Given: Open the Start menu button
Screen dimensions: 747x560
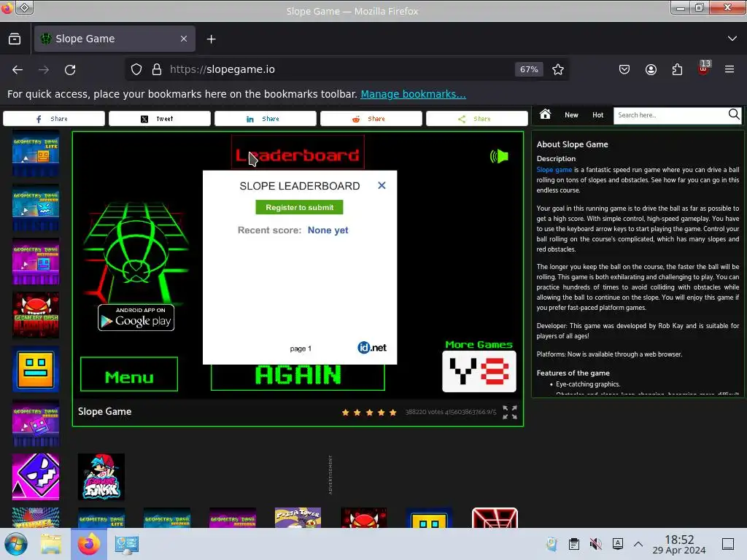Looking at the screenshot, I should coord(16,544).
